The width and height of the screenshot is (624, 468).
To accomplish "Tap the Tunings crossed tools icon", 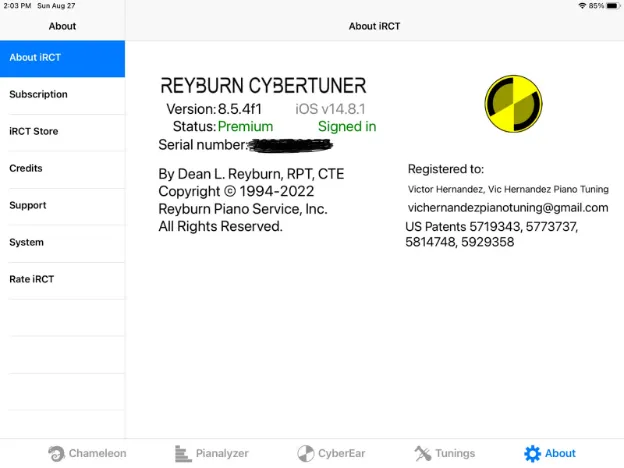I will (422, 453).
